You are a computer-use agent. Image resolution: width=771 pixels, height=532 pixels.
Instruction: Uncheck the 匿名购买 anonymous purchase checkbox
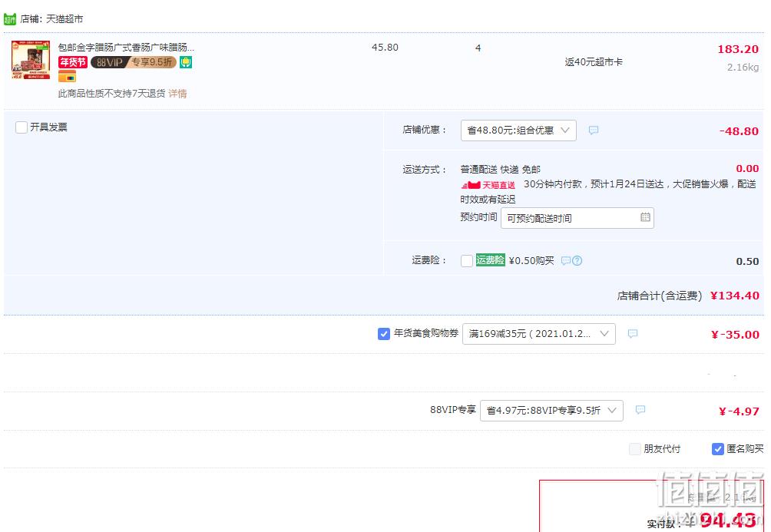(x=718, y=449)
